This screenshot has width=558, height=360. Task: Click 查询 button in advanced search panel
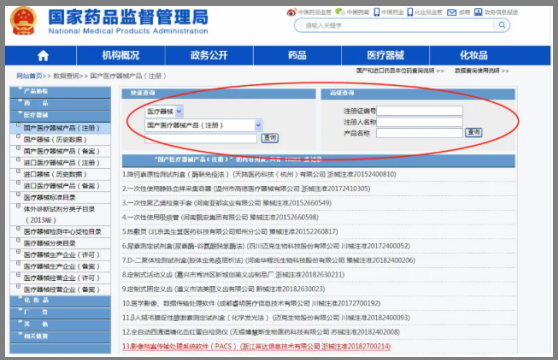pos(474,132)
